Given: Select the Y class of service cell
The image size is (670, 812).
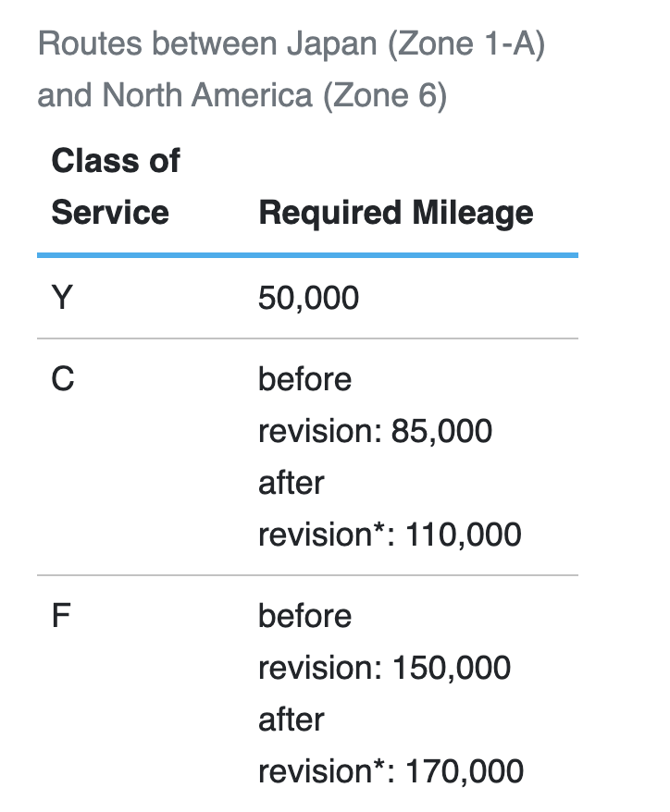Looking at the screenshot, I should tap(62, 298).
